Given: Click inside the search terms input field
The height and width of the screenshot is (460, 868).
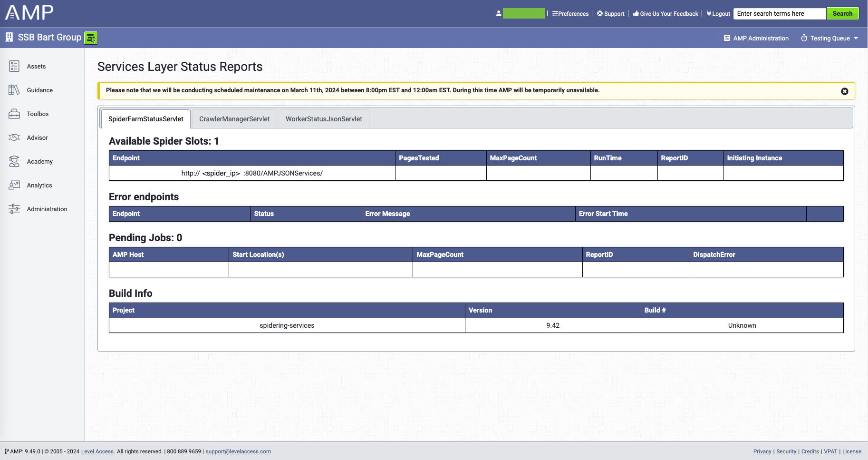Looking at the screenshot, I should 780,13.
